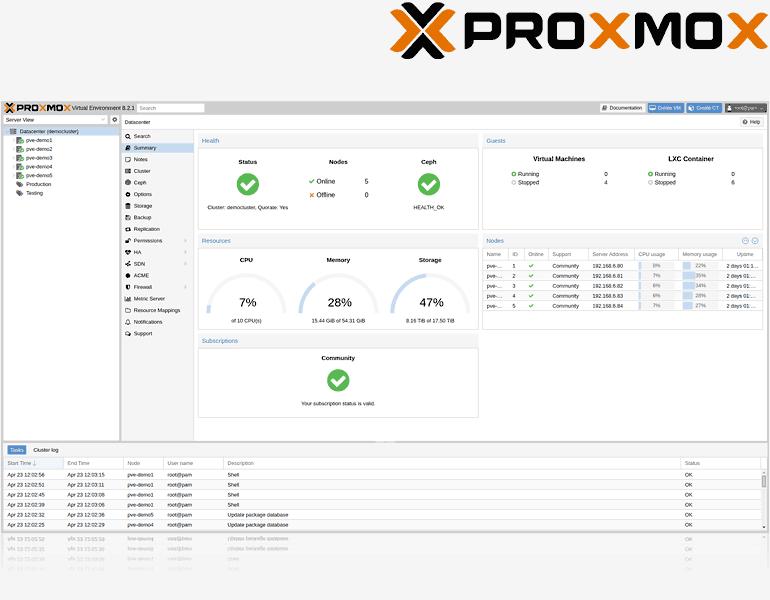Expand the Permissions submenu arrow
The height and width of the screenshot is (600, 770).
click(x=185, y=241)
